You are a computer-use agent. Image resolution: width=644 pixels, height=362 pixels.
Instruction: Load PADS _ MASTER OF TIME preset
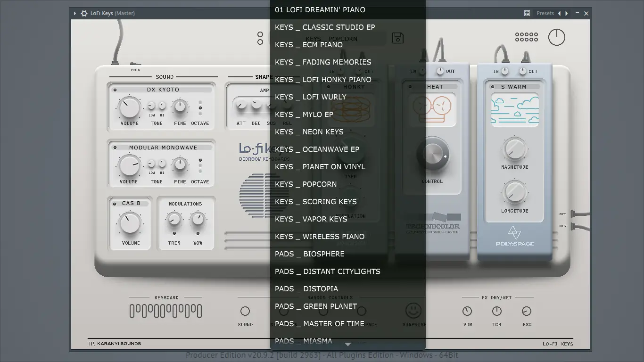[x=348, y=323]
